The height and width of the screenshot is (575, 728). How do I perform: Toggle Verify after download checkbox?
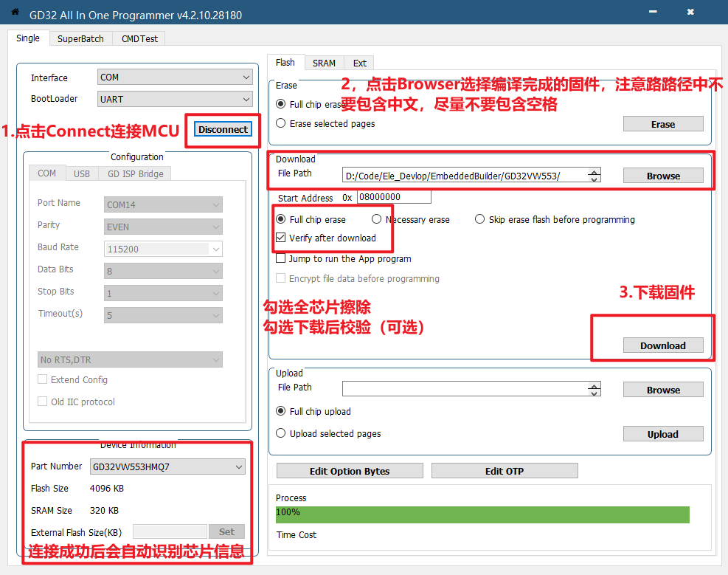(x=281, y=238)
